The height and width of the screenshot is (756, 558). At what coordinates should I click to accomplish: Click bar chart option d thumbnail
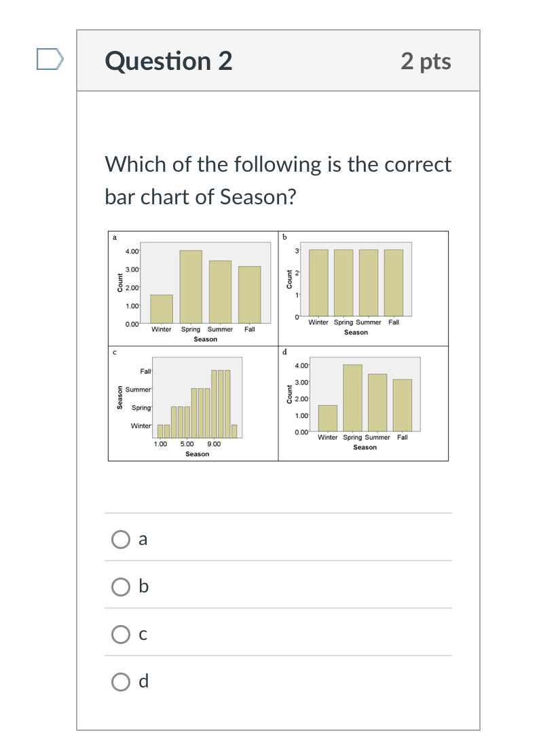363,404
